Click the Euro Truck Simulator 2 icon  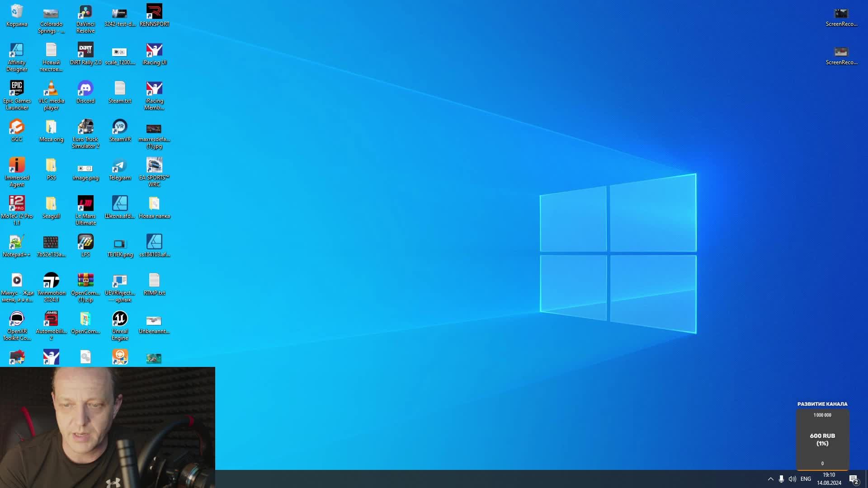coord(85,127)
